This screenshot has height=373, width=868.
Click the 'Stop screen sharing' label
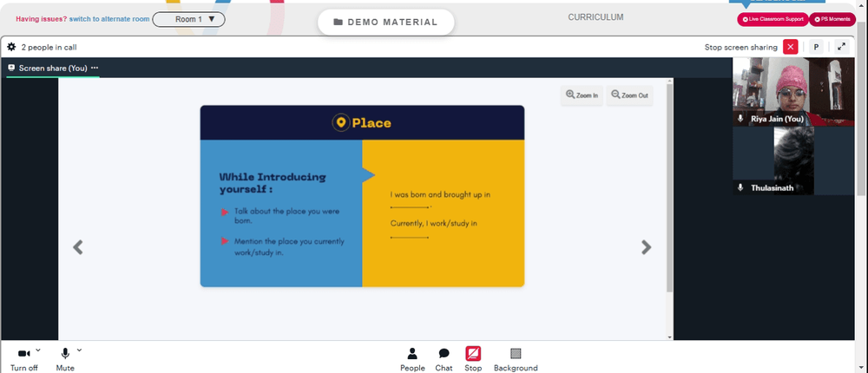click(x=740, y=47)
